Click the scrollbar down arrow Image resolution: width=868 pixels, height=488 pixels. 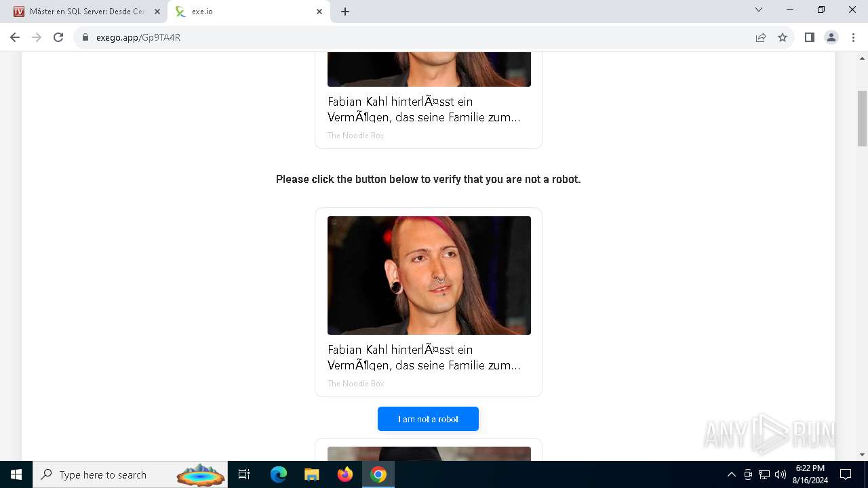click(862, 455)
